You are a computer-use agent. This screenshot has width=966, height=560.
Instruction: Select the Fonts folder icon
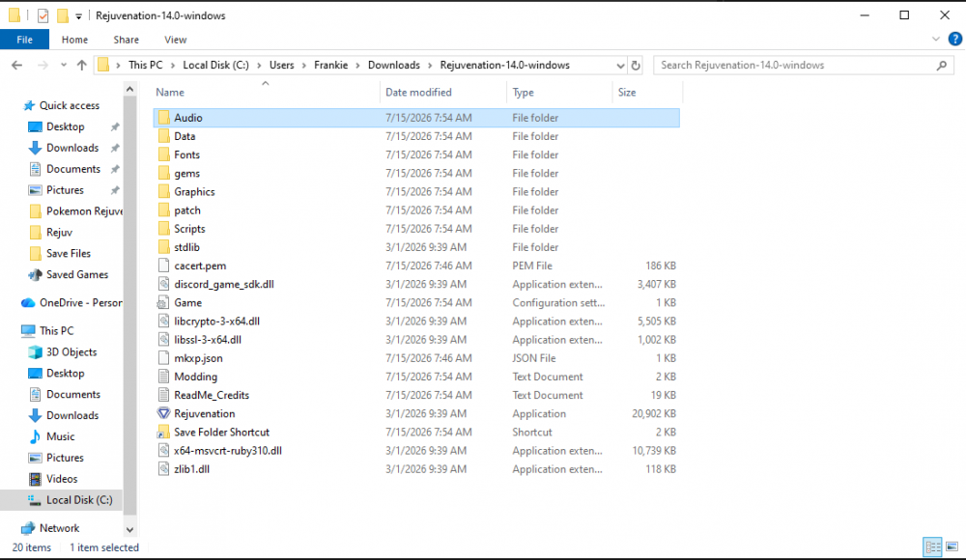point(163,154)
